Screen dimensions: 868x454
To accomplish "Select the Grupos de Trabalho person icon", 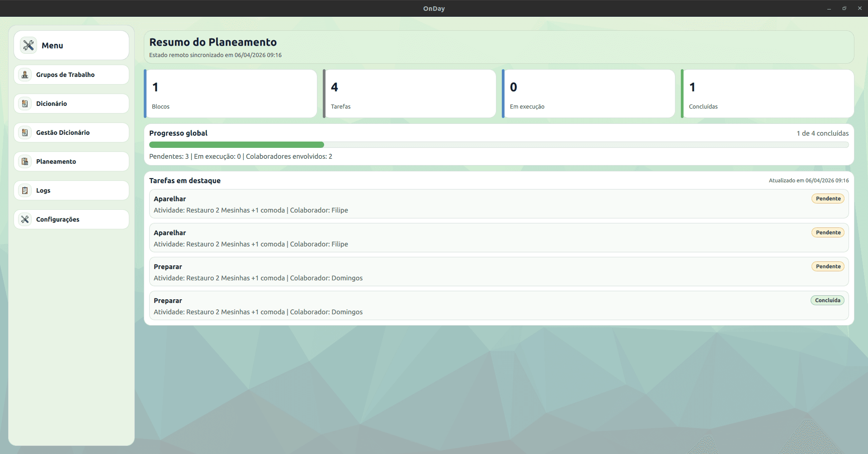I will pos(25,75).
